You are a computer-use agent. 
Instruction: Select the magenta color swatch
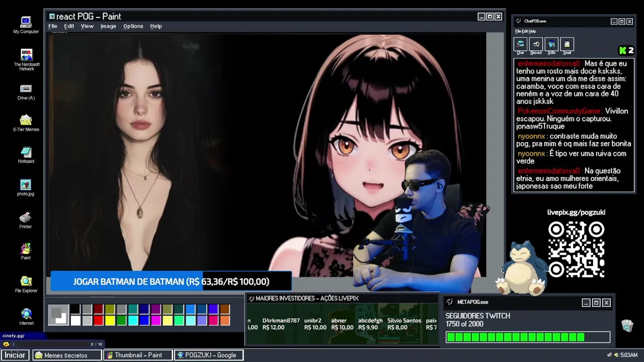pos(156,320)
